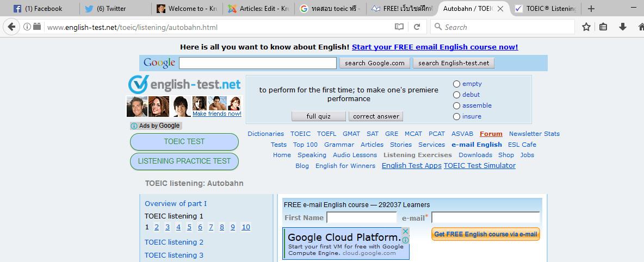Screen dimensions: 644x262
Task: Click the Ads by Google info icon
Action: click(134, 126)
